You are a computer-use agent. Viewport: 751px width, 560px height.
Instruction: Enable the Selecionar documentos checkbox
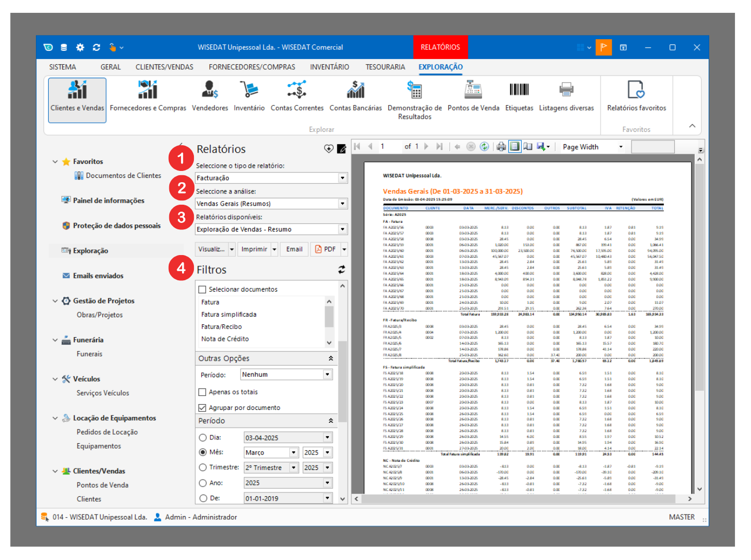point(202,289)
